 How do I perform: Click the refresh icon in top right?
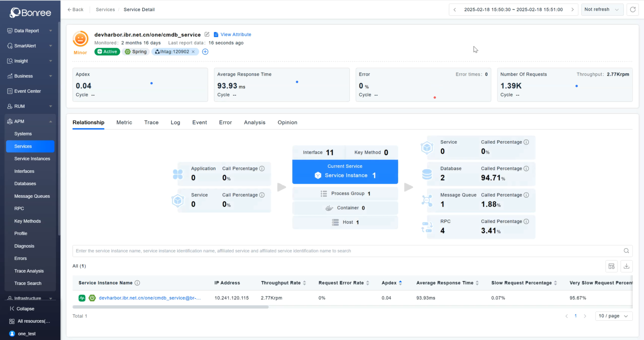coord(633,10)
